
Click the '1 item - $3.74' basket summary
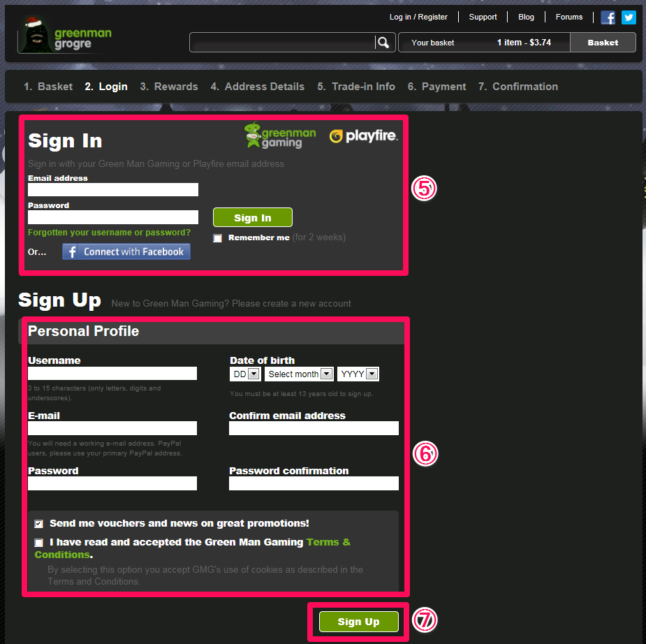(524, 43)
